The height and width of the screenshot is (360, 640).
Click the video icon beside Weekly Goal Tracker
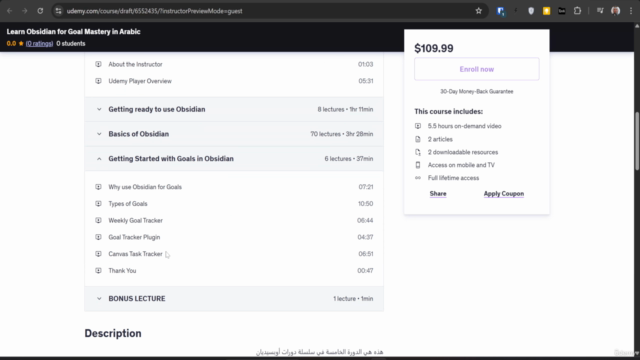(x=98, y=220)
